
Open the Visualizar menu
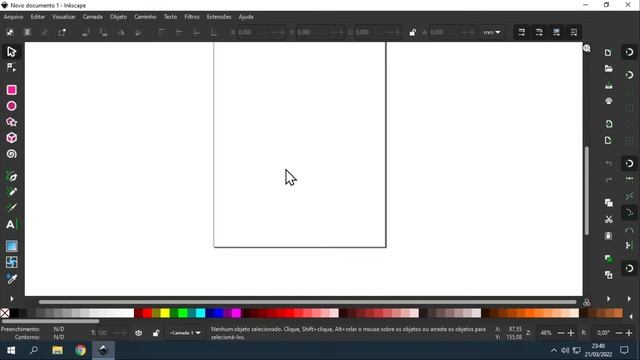(64, 17)
